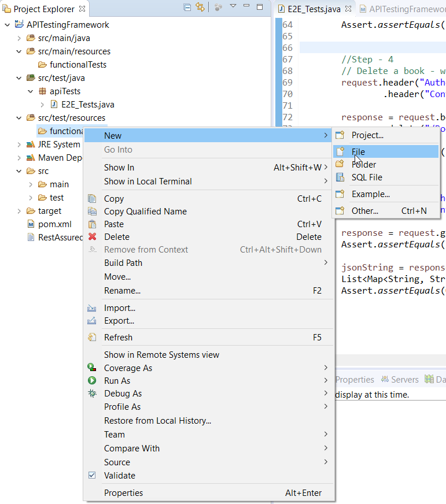This screenshot has height=504, width=446.
Task: Click Collapse All icon in Project Explorer
Action: tap(187, 7)
